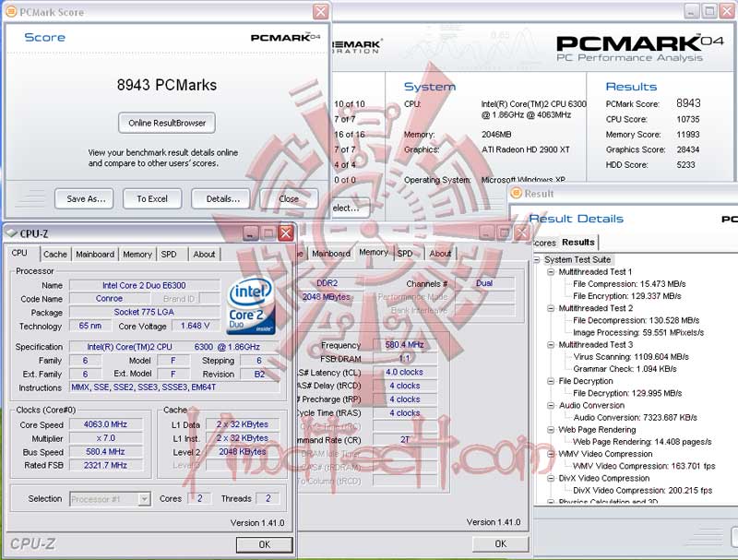Screen dimensions: 738x560
Task: Minimize the main PCMark04 window
Action: coord(691,11)
